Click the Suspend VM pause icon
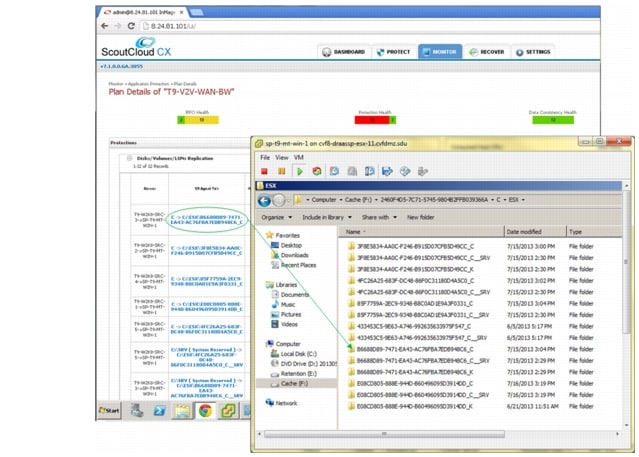 pyautogui.click(x=282, y=171)
